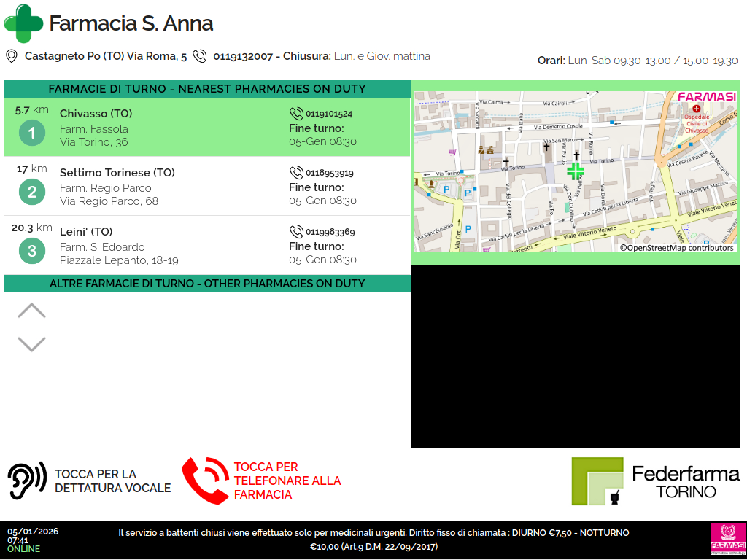Viewport: 747px width, 560px height.
Task: Click the green cross marker on map
Action: pyautogui.click(x=576, y=171)
